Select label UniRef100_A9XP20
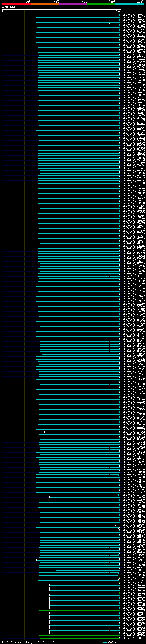This screenshot has width=146, height=644. click(x=134, y=635)
